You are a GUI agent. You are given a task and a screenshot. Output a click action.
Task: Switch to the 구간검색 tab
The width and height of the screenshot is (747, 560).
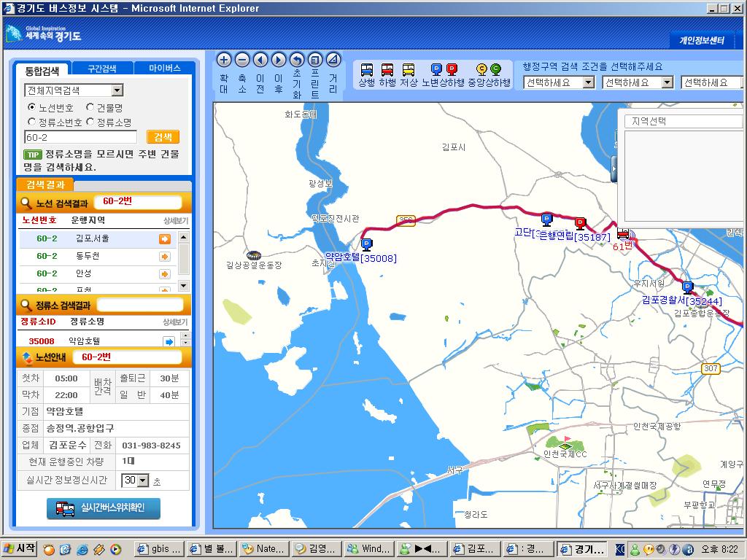coord(101,69)
